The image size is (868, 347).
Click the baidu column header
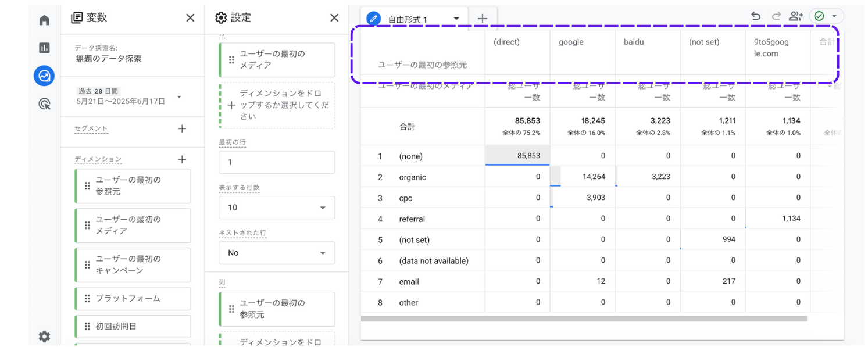(634, 42)
